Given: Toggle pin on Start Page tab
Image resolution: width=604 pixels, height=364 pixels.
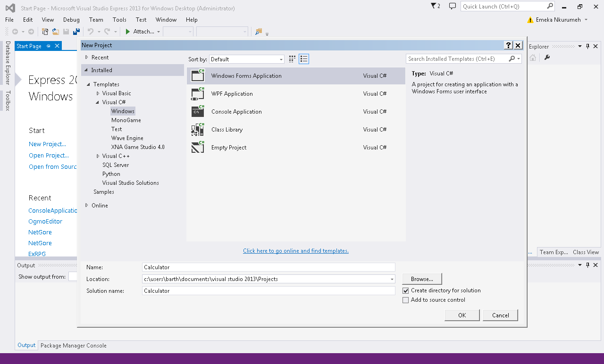Looking at the screenshot, I should [x=48, y=46].
